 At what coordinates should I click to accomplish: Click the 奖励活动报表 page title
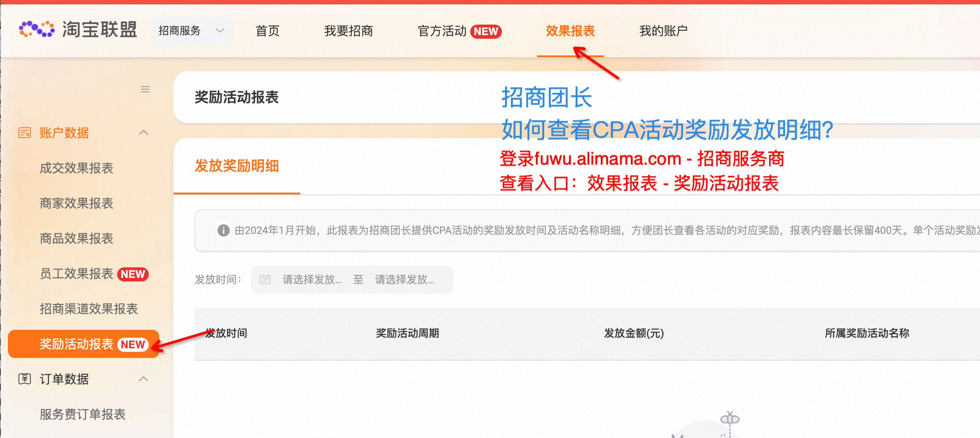click(x=237, y=97)
